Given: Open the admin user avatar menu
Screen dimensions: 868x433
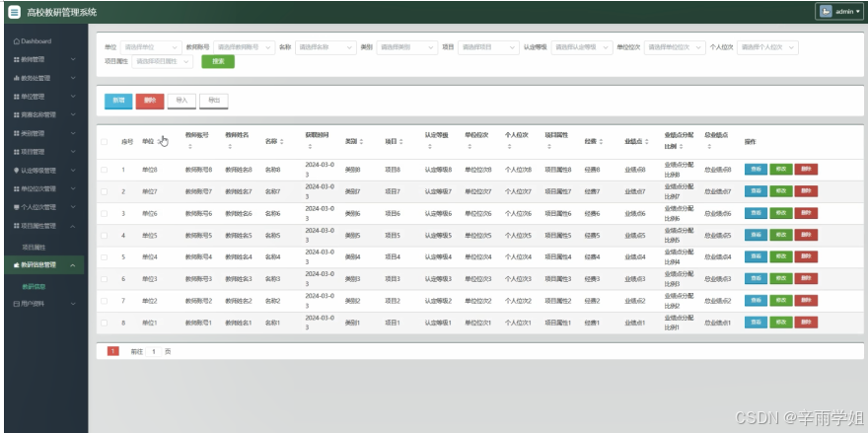Looking at the screenshot, I should coord(838,12).
